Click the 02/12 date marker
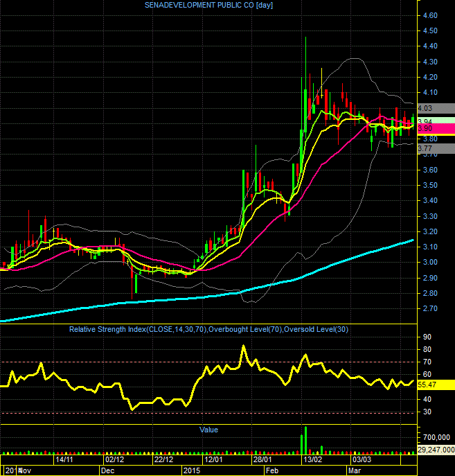455x476 pixels. 114,459
